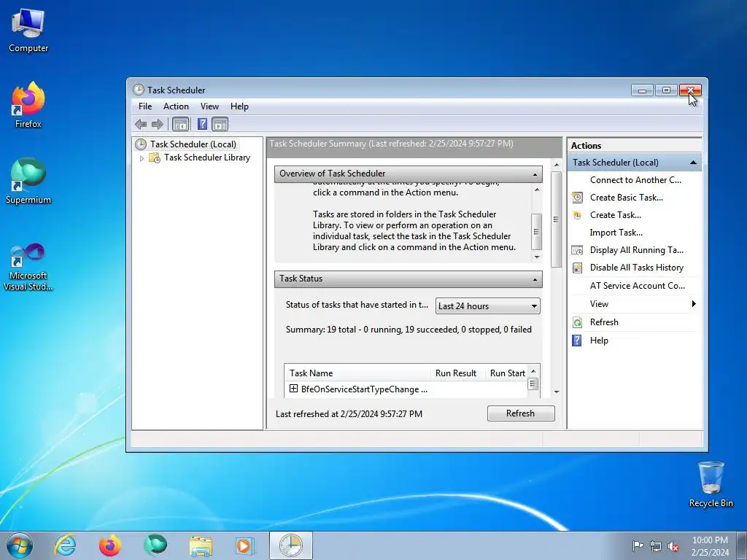Click Connect to Another Computer action
Screen dimensions: 747x560
coord(635,180)
